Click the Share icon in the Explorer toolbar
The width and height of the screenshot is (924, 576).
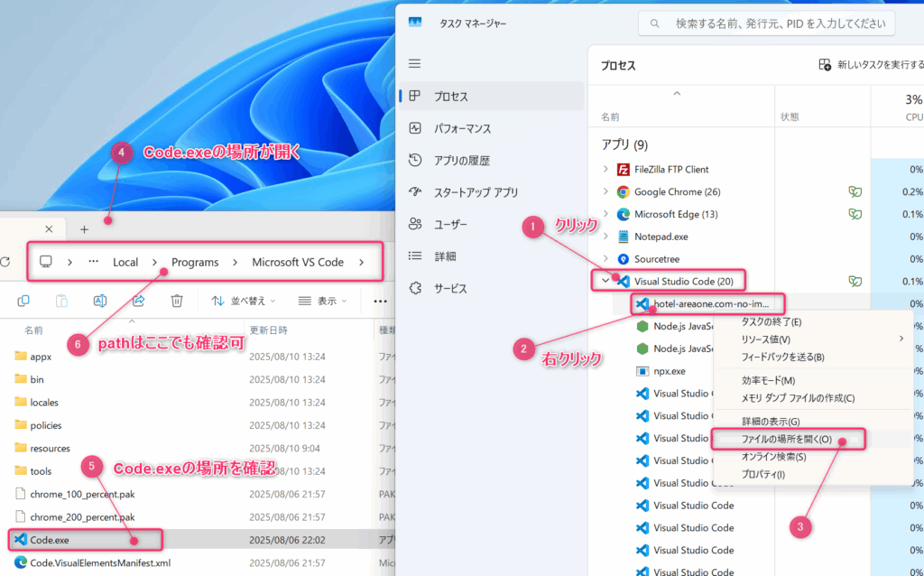click(138, 302)
